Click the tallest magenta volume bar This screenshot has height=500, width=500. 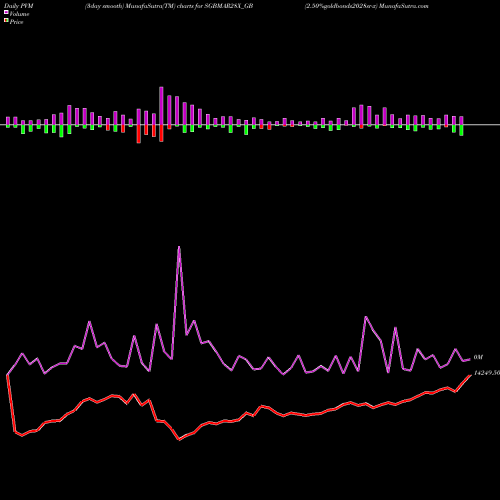[161, 106]
